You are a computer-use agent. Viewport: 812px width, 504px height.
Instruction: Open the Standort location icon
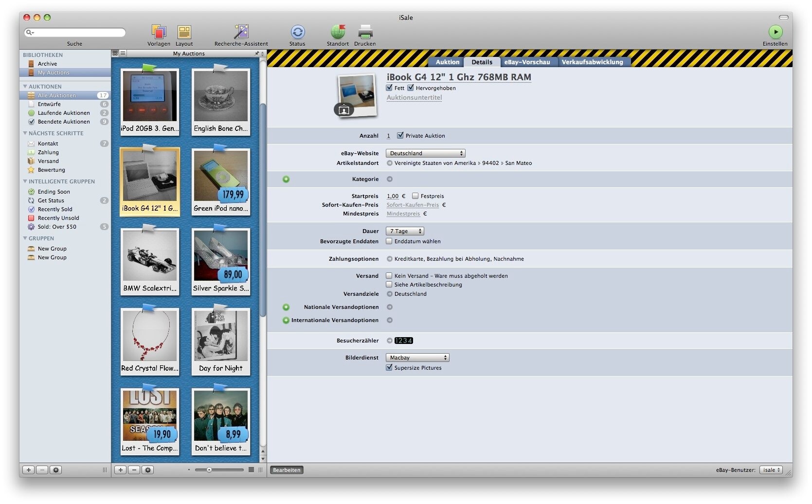338,32
